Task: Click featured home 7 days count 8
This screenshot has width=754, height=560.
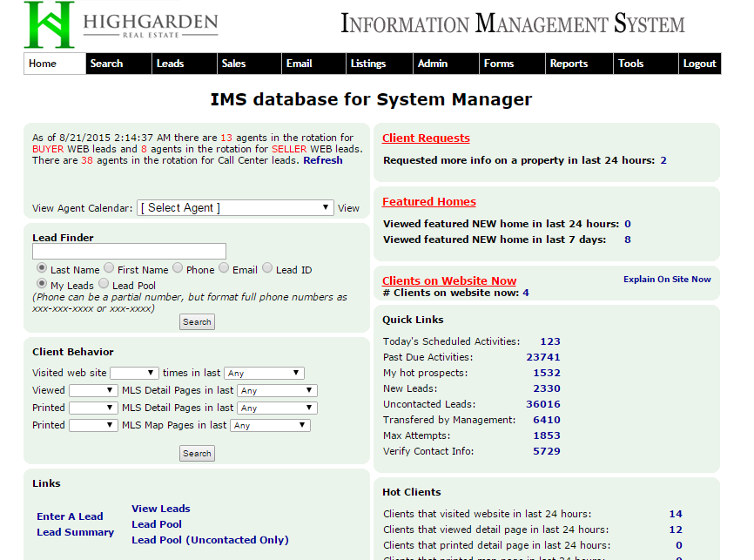Action: point(628,240)
